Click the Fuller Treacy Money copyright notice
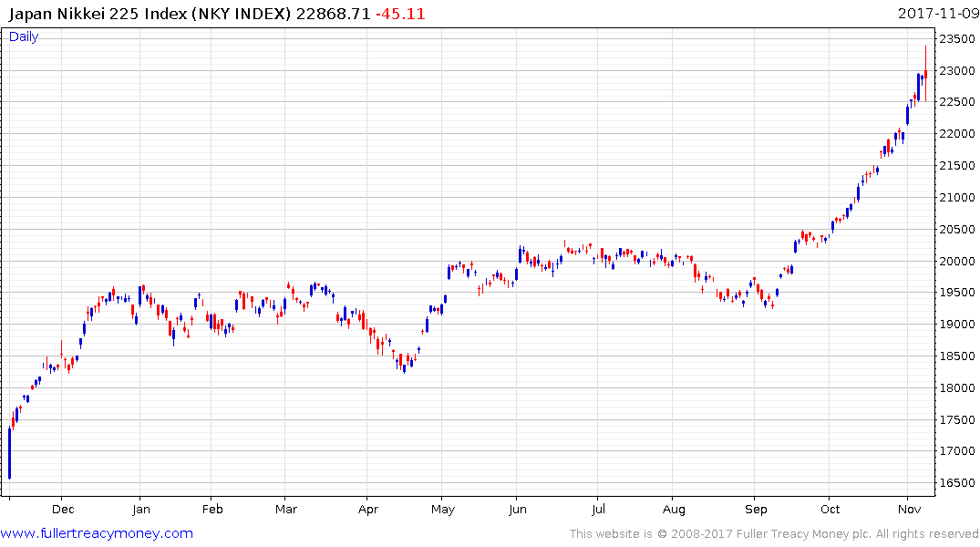 pyautogui.click(x=774, y=534)
